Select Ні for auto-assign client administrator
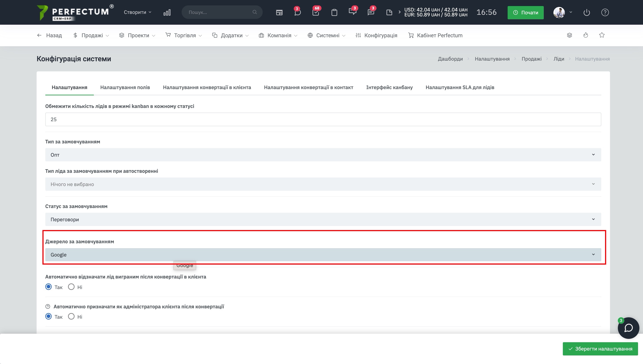 [x=71, y=316]
